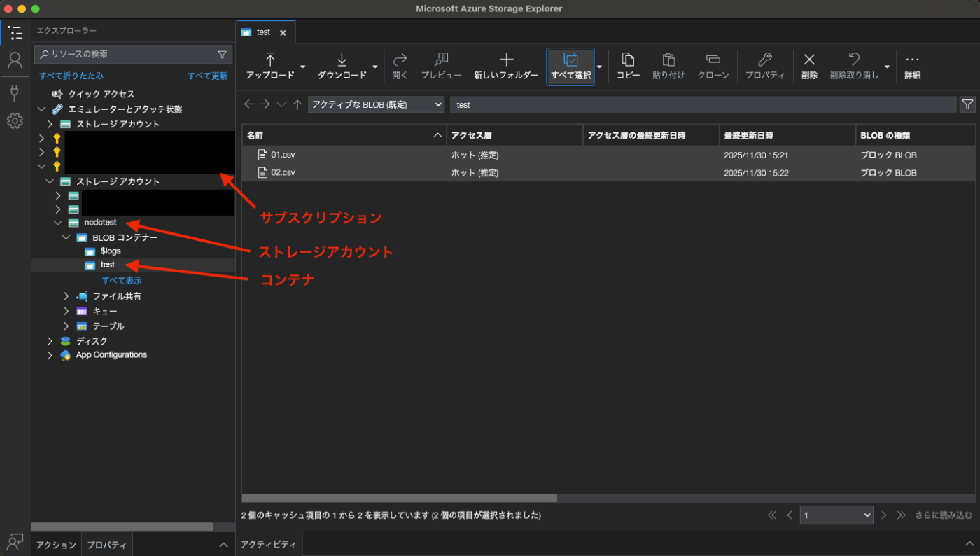Click さらに読み込む to load more

click(944, 515)
